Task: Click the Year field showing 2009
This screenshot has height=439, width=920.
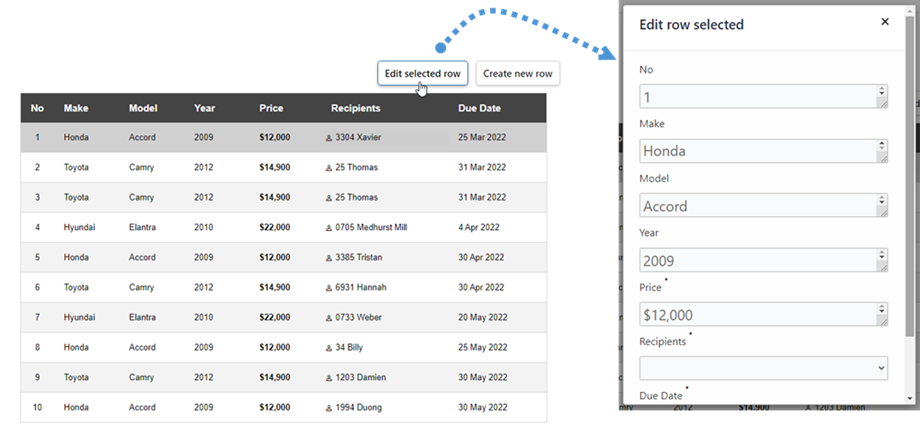Action: [757, 261]
